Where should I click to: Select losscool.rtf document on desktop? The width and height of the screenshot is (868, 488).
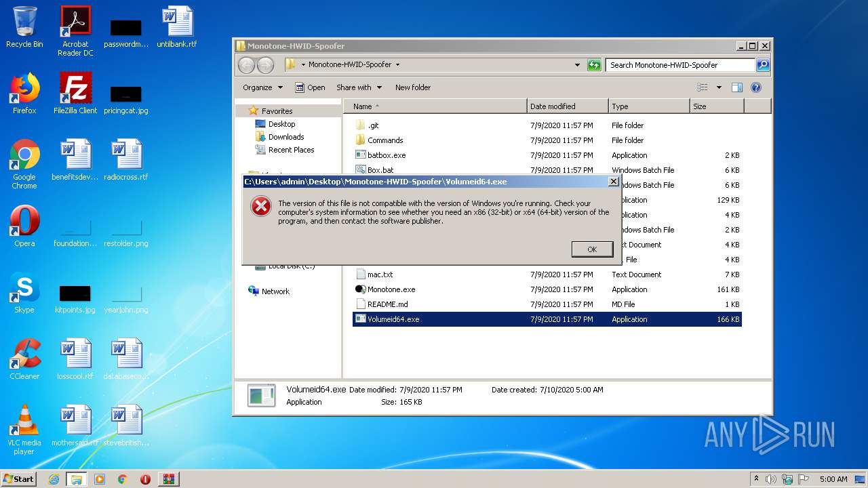point(75,359)
